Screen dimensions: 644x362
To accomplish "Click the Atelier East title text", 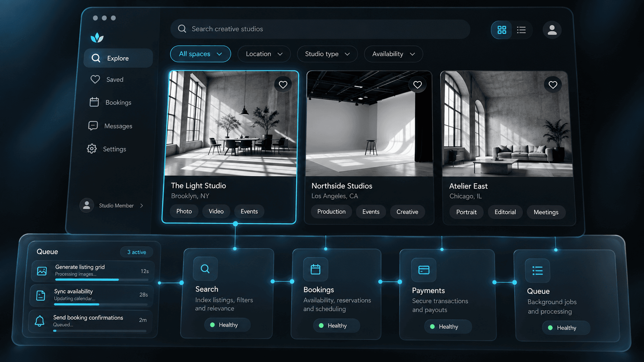I will (x=468, y=186).
